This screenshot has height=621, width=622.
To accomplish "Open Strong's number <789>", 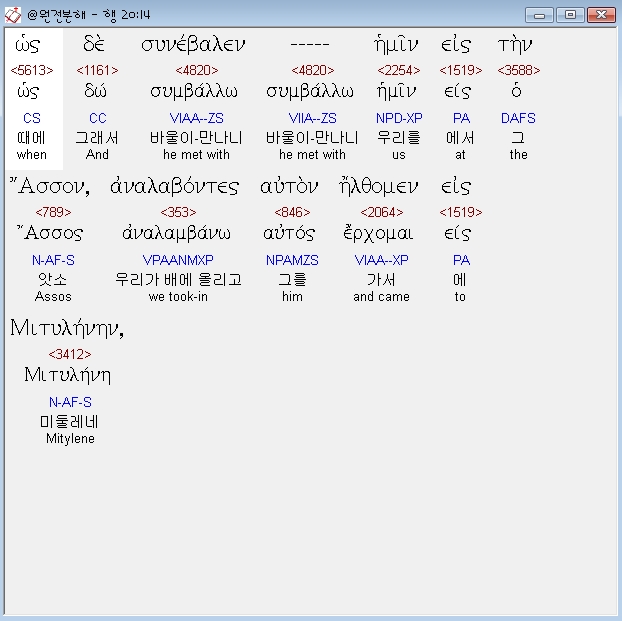I will tap(53, 212).
